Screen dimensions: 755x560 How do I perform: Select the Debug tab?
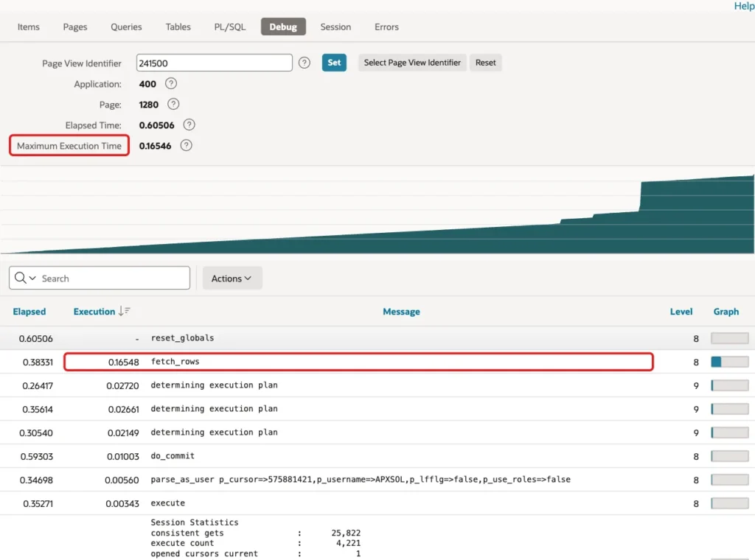283,27
